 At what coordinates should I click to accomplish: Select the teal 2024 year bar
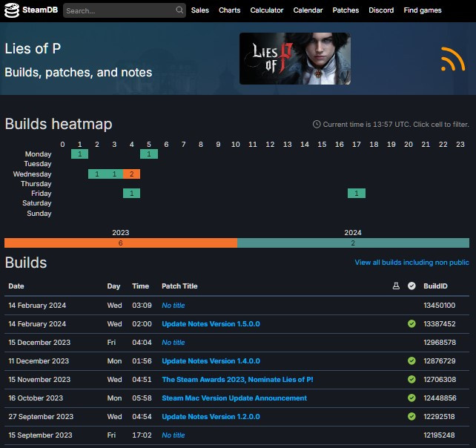[353, 243]
